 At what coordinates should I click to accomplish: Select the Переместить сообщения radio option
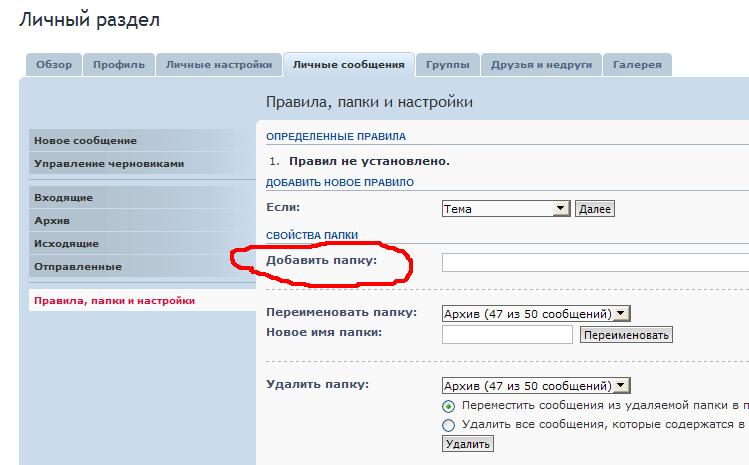[x=448, y=406]
